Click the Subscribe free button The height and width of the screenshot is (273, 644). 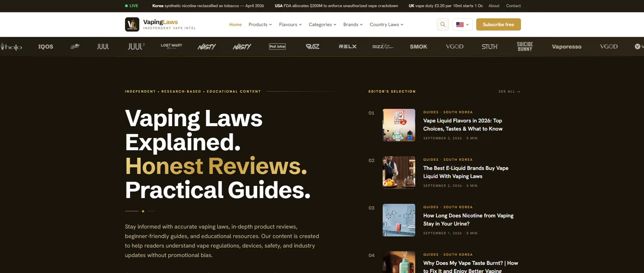(498, 25)
